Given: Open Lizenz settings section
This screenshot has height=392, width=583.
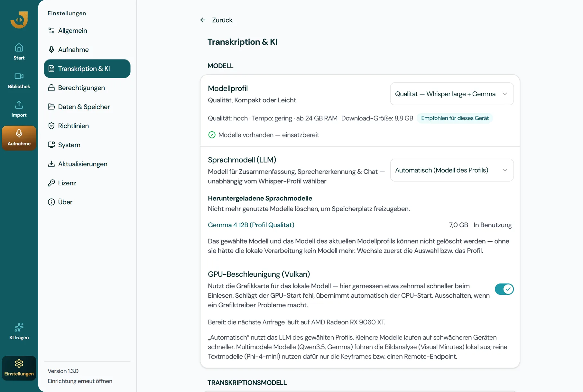Looking at the screenshot, I should click(x=87, y=183).
